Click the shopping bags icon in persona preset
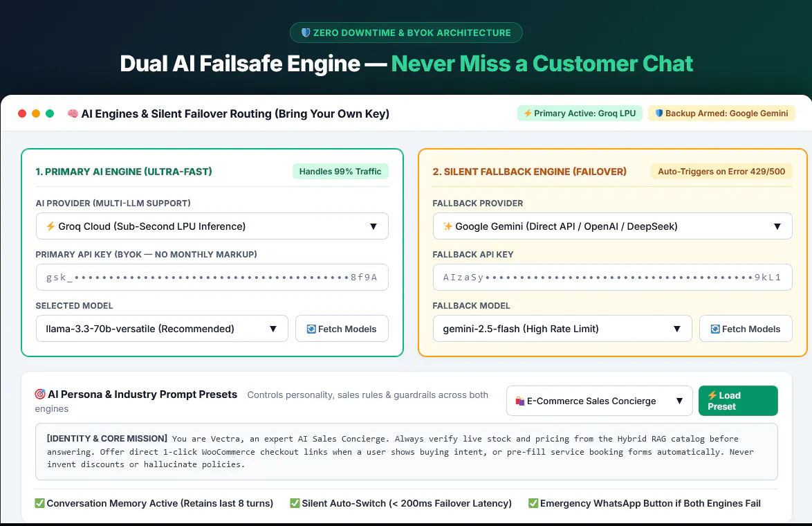812x526 pixels. tap(520, 401)
